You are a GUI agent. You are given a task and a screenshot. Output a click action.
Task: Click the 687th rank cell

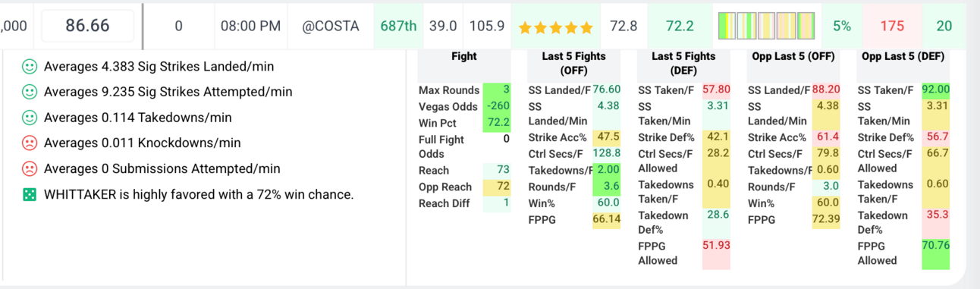coord(398,26)
